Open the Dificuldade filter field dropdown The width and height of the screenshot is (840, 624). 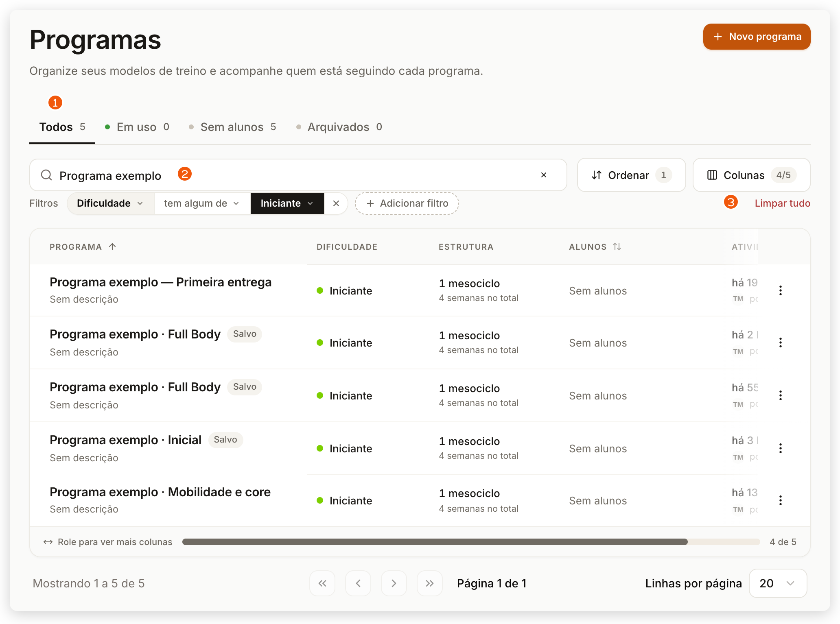[x=110, y=203]
